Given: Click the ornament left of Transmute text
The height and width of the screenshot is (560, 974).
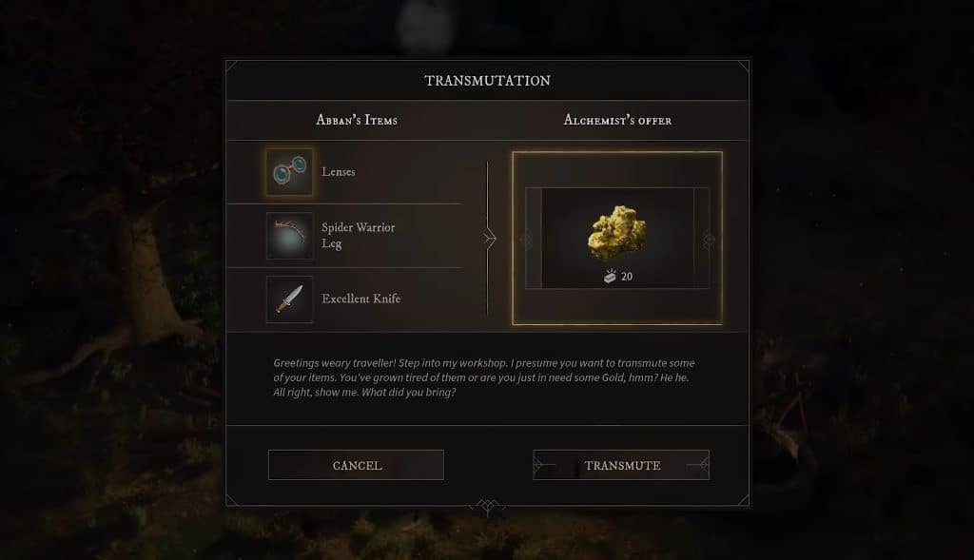Looking at the screenshot, I should (544, 465).
